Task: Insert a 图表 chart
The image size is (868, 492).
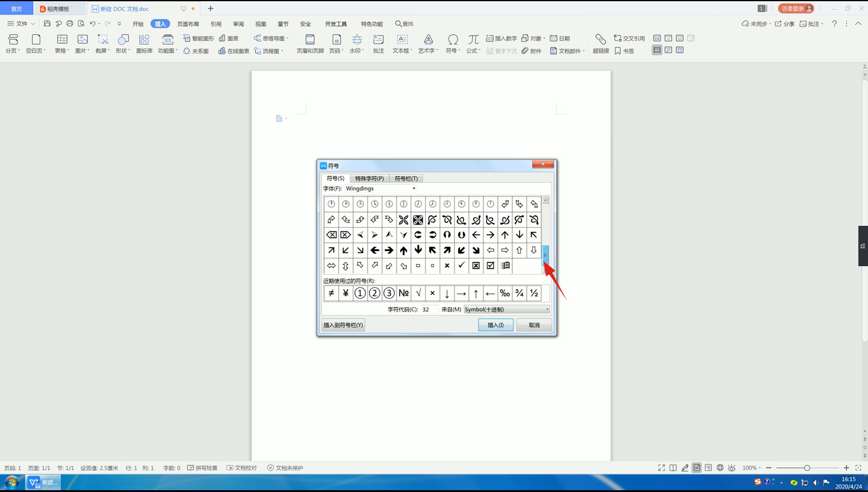Action: pyautogui.click(x=229, y=39)
